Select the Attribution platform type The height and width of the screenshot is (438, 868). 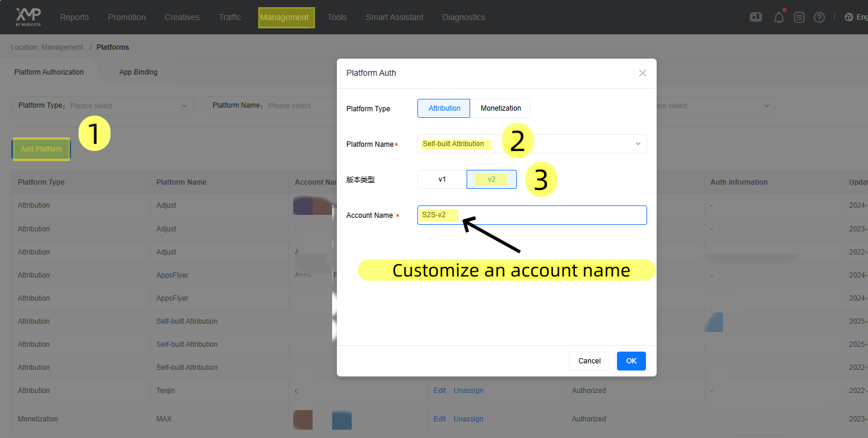click(443, 108)
